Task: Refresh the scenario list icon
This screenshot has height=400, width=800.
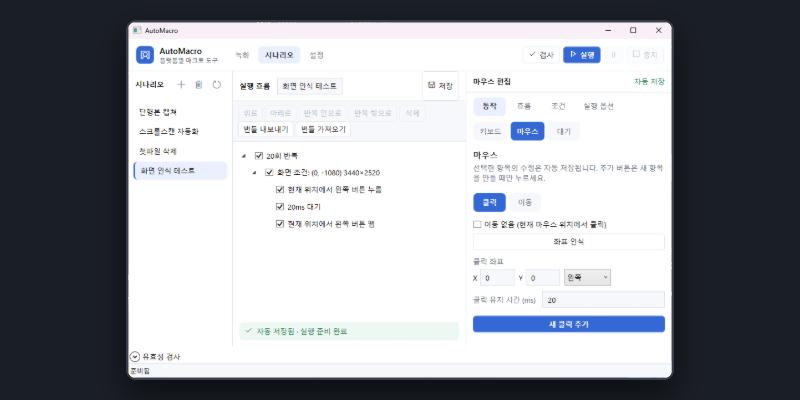Action: pyautogui.click(x=217, y=85)
